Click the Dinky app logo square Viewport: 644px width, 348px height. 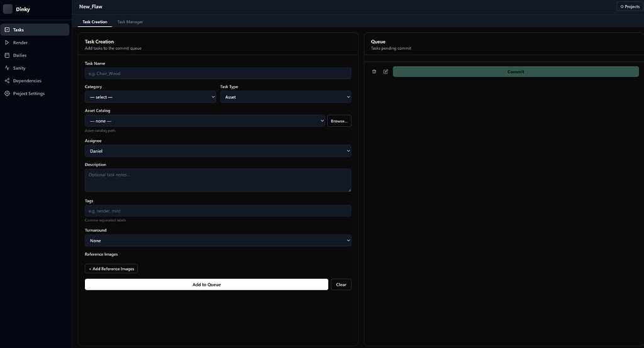[x=8, y=9]
